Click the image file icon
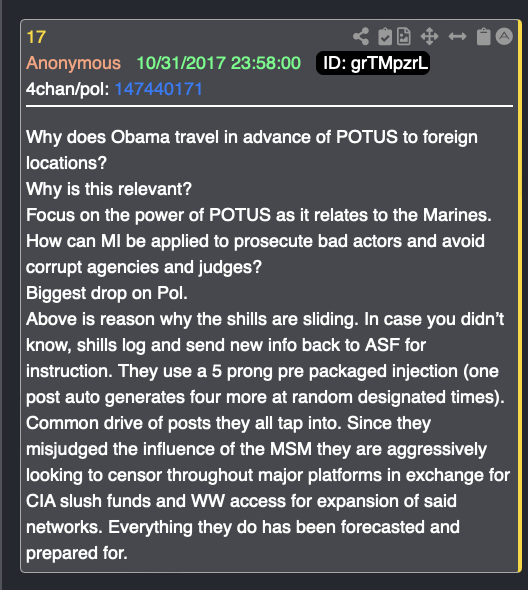This screenshot has height=590, width=528. pos(404,36)
